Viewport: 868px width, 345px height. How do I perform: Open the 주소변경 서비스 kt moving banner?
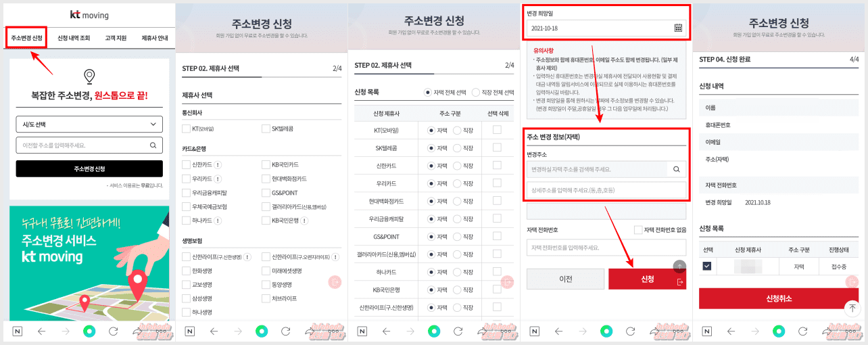[89, 262]
